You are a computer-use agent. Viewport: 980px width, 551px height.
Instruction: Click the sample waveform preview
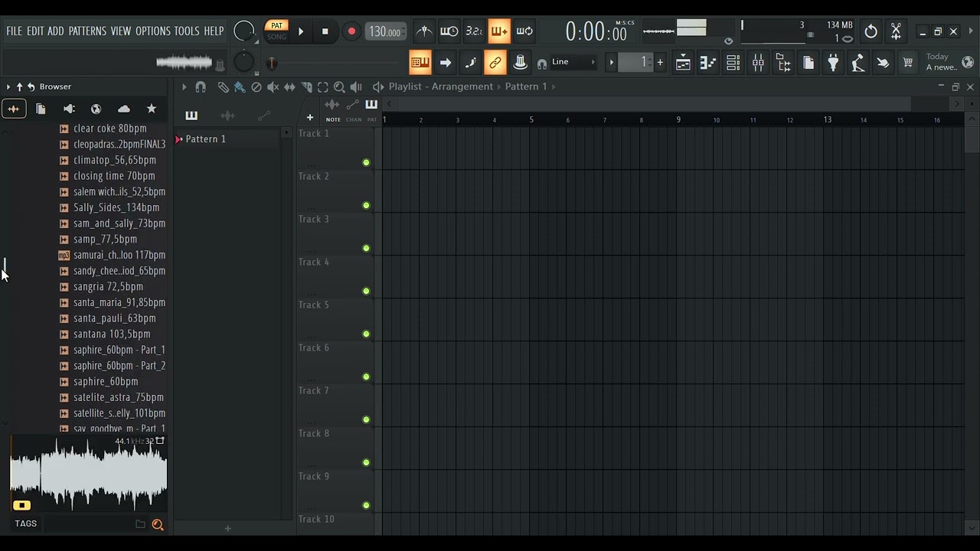tap(89, 475)
